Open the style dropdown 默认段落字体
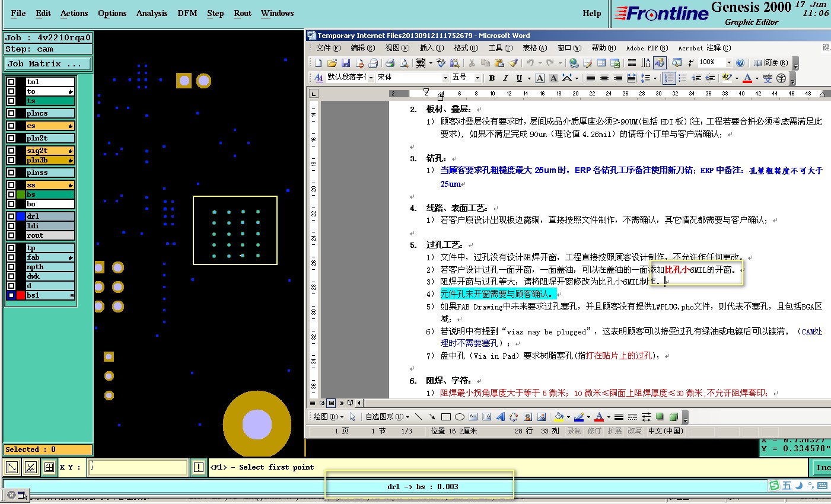The width and height of the screenshot is (831, 504). click(x=371, y=78)
